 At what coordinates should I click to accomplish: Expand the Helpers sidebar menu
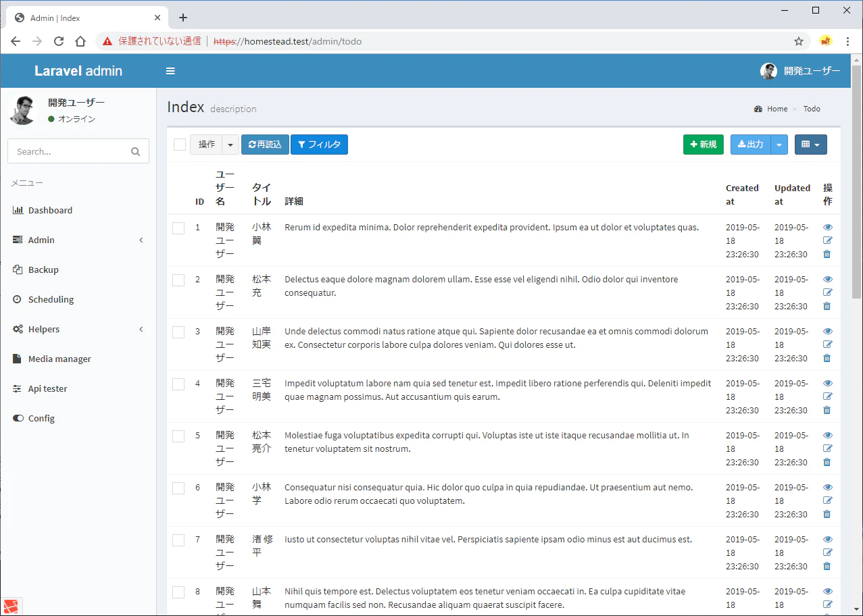pyautogui.click(x=78, y=329)
